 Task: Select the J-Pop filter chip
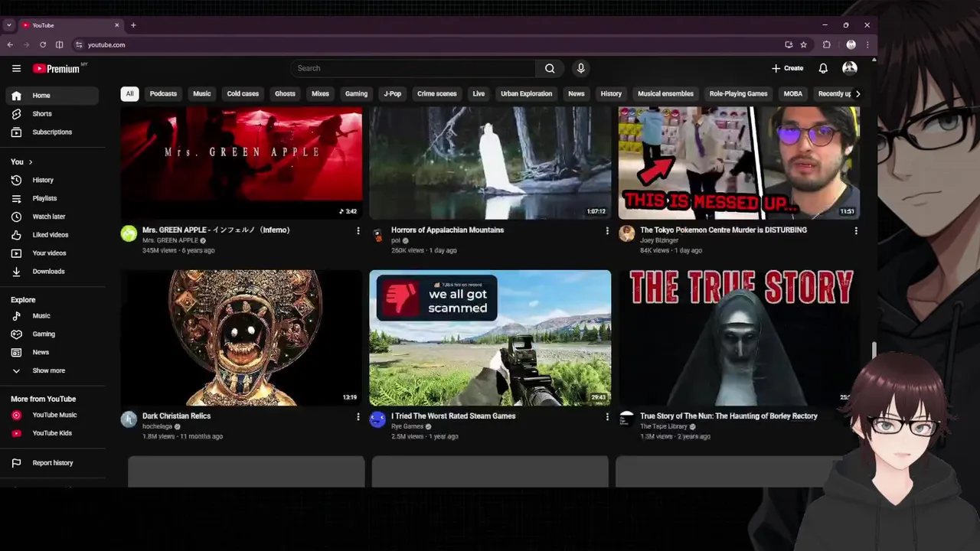[392, 94]
